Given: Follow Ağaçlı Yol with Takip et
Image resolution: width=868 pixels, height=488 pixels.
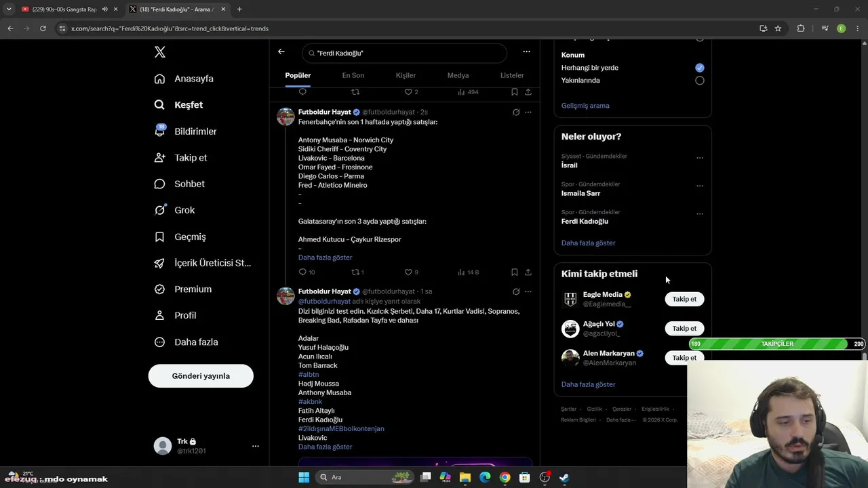Looking at the screenshot, I should pos(684,329).
